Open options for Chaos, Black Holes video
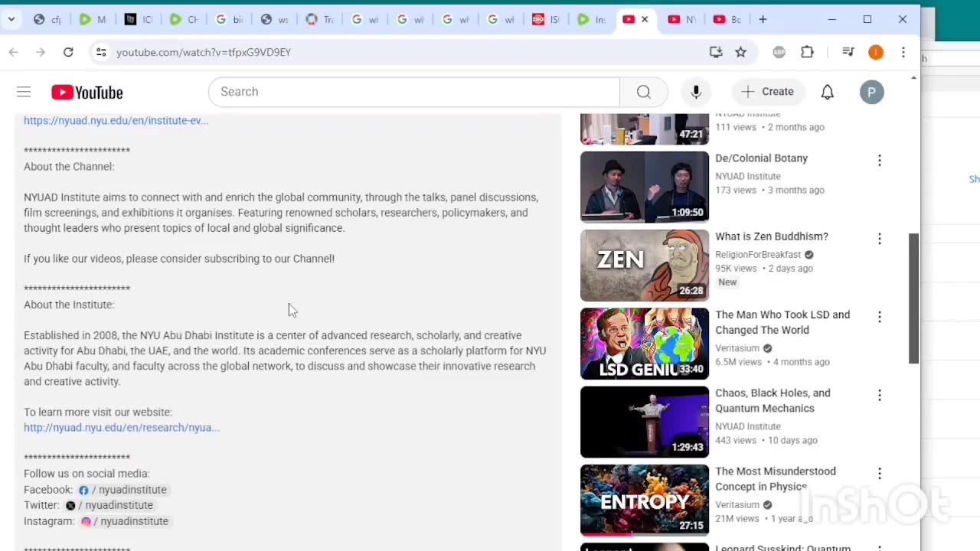980x551 pixels. pyautogui.click(x=880, y=395)
